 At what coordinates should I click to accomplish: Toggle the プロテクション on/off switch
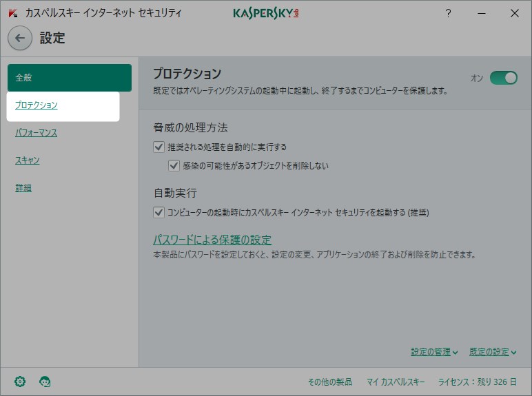(x=504, y=78)
